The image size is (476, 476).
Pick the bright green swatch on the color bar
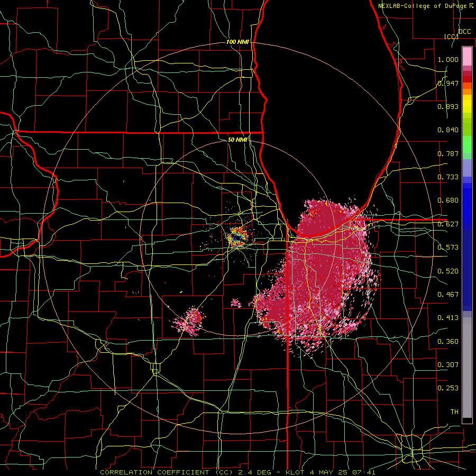pos(467,144)
